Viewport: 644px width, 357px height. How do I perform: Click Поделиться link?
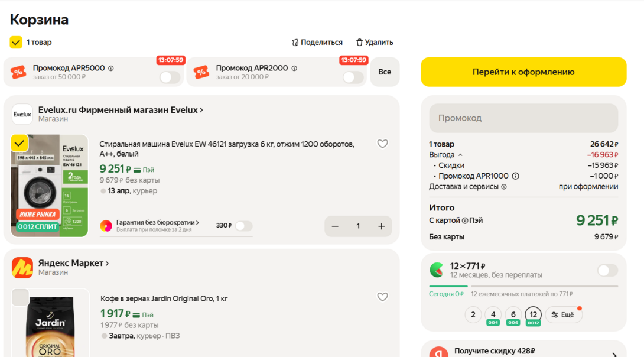(317, 43)
